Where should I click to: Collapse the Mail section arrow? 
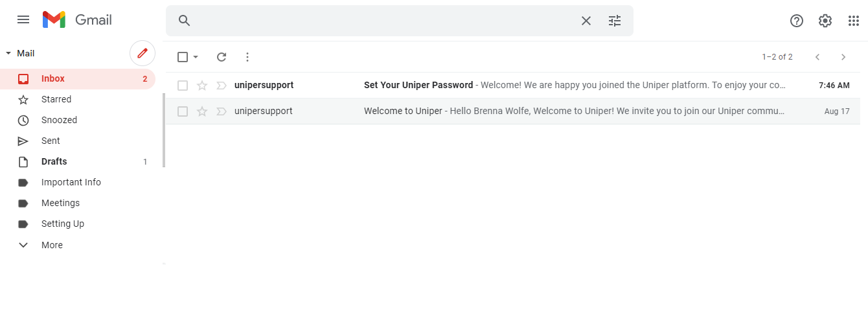(8, 53)
